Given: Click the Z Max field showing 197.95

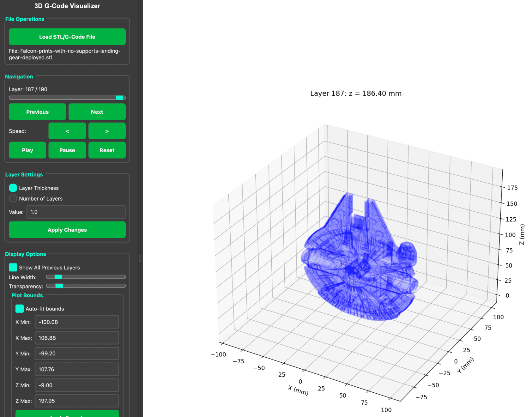Looking at the screenshot, I should [x=76, y=401].
